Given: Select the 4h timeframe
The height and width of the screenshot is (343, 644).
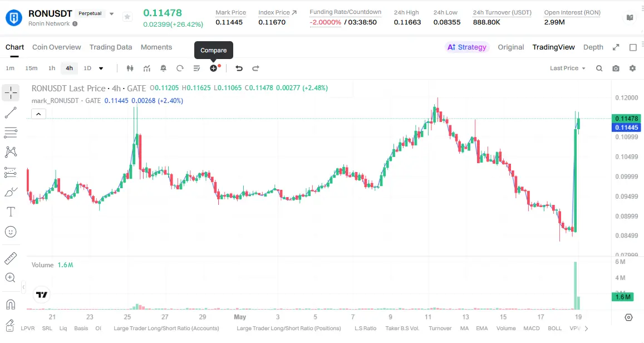Looking at the screenshot, I should coord(70,68).
